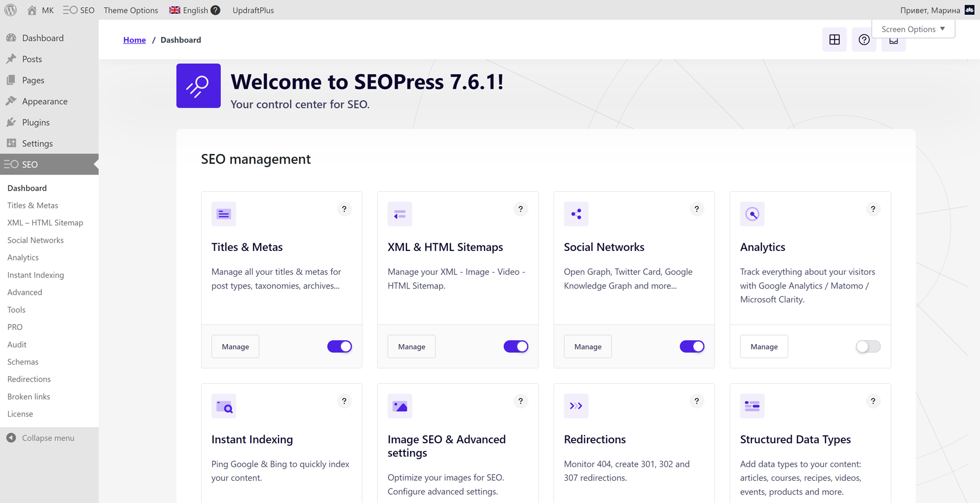Viewport: 980px width, 503px height.
Task: Open help for Instant Indexing card
Action: (x=344, y=401)
